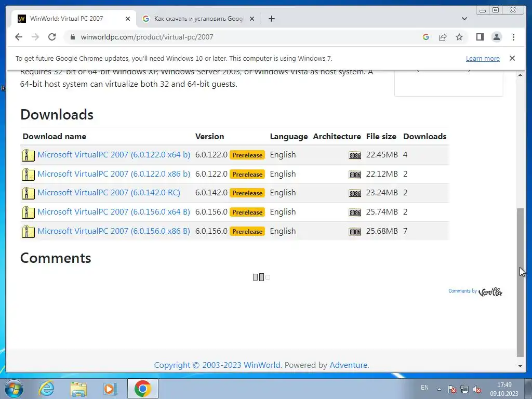Click 8086 architecture icon in 25.74MB row
Screen dimensions: 532x399
click(355, 212)
